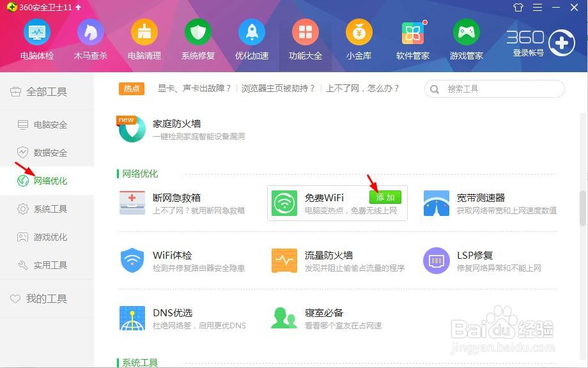Open 小金库 money bag icon

tap(359, 32)
